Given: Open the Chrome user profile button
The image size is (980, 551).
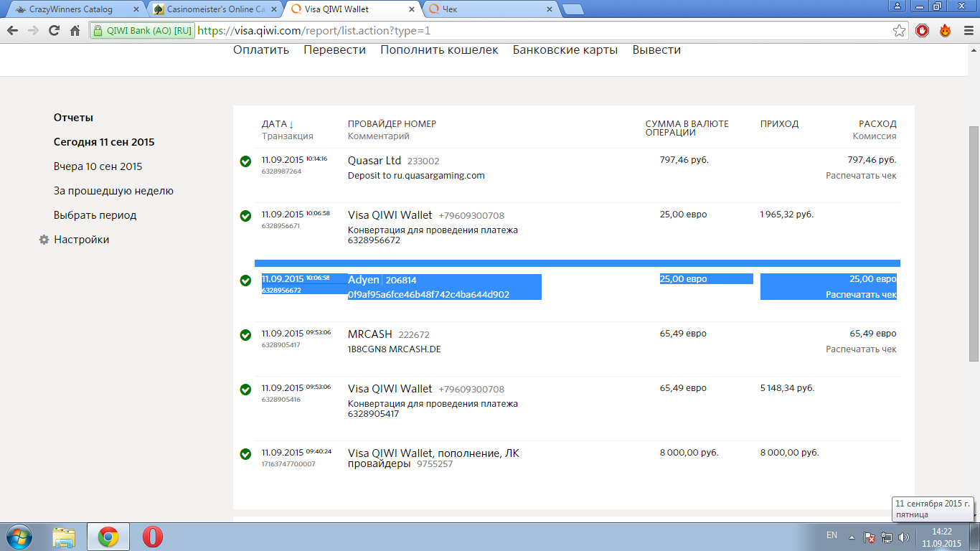Looking at the screenshot, I should (897, 6).
